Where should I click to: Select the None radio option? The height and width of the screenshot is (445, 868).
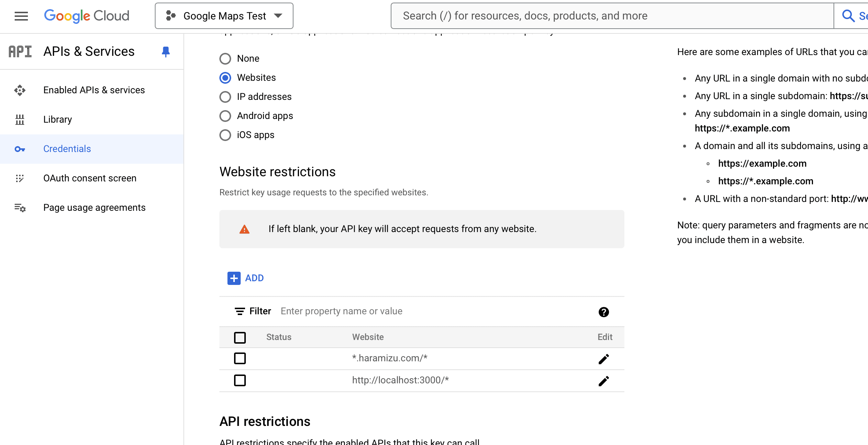[x=225, y=59]
